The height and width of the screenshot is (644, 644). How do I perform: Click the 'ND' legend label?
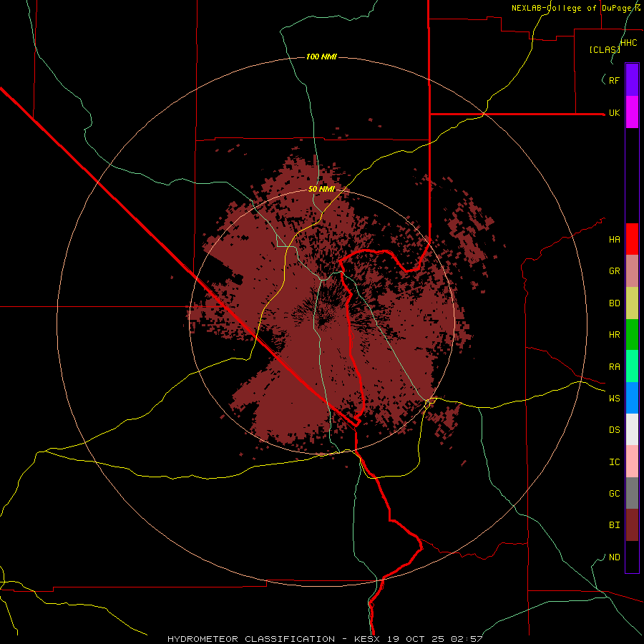[614, 557]
